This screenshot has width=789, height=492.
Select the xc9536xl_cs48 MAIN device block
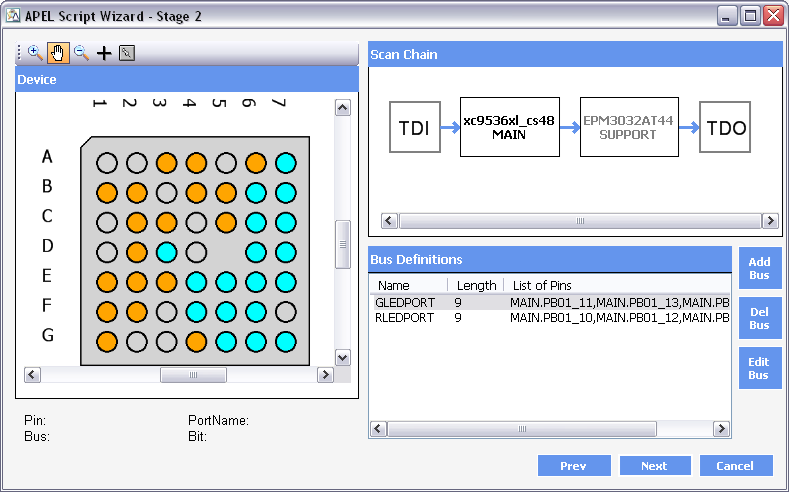pos(509,127)
